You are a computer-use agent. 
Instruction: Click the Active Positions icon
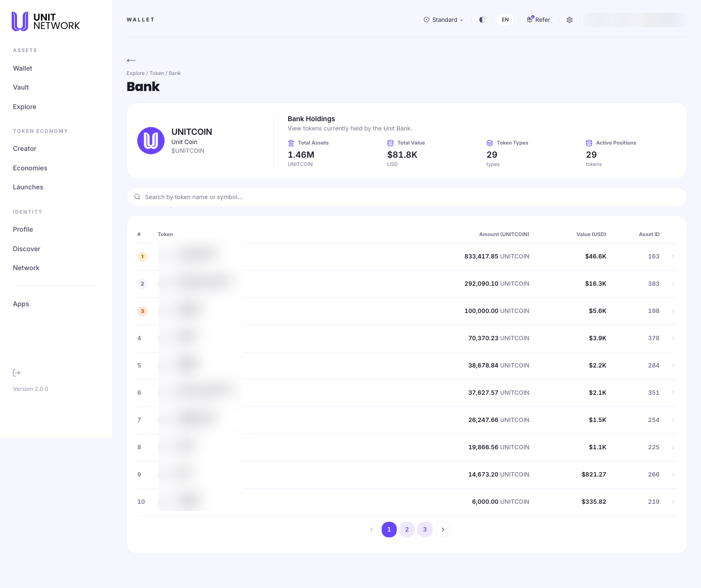(589, 143)
